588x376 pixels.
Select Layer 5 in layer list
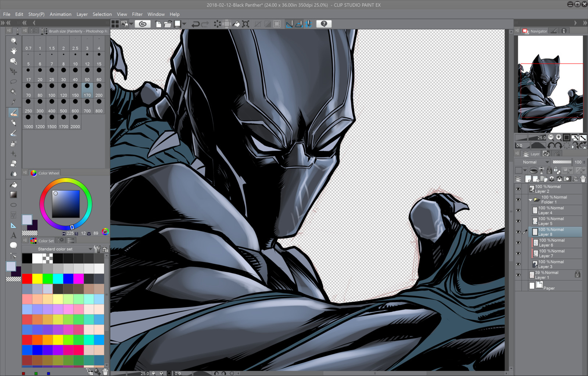(x=556, y=221)
